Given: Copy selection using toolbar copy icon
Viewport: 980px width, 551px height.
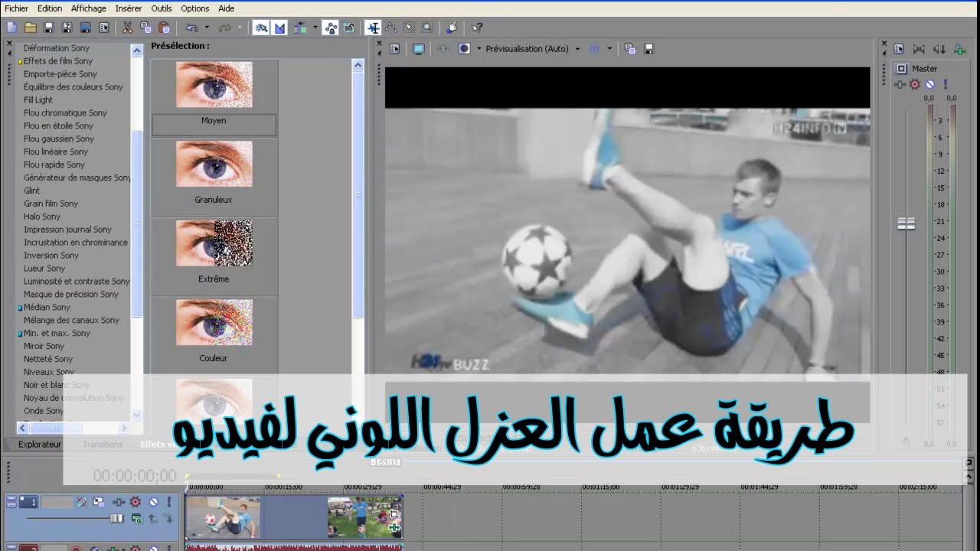Looking at the screenshot, I should click(x=145, y=28).
